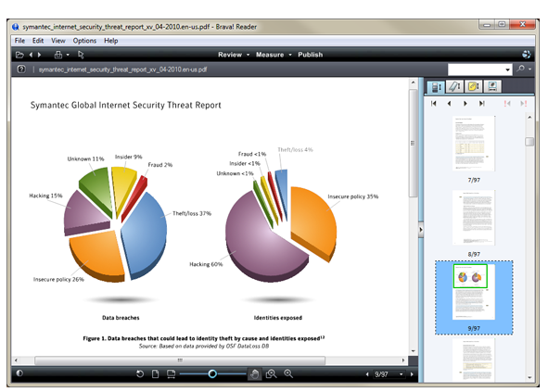Click the Open file folder icon
The image size is (548, 392).
click(19, 55)
